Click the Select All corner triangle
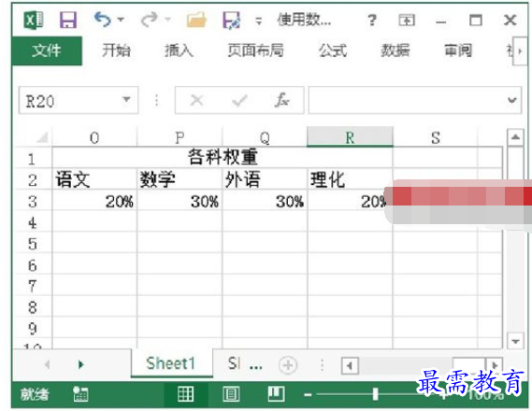This screenshot has width=532, height=411. 42,137
